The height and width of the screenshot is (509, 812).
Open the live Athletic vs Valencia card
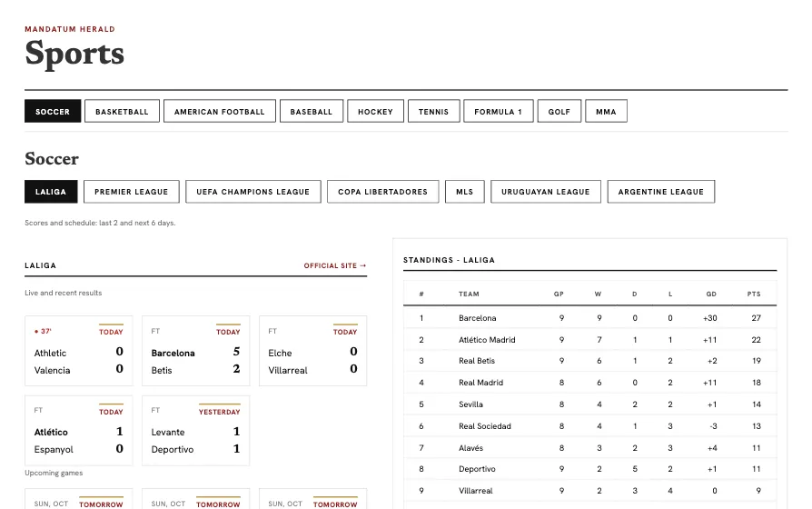point(79,350)
